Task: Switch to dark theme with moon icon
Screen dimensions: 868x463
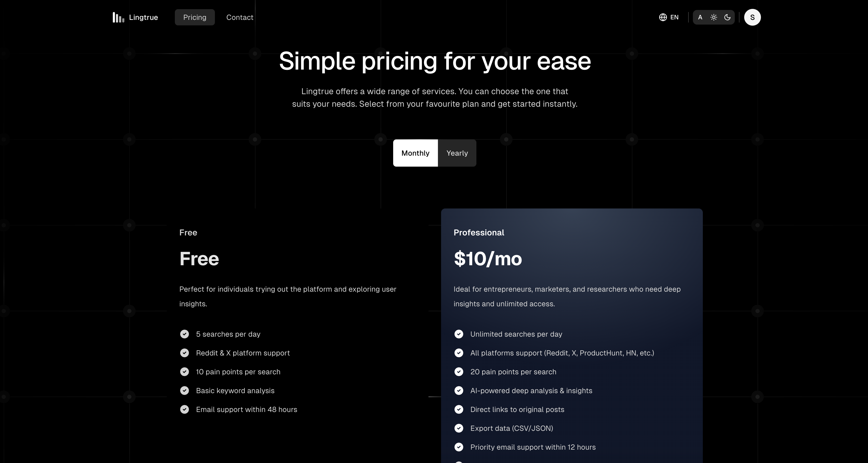Action: click(x=727, y=17)
